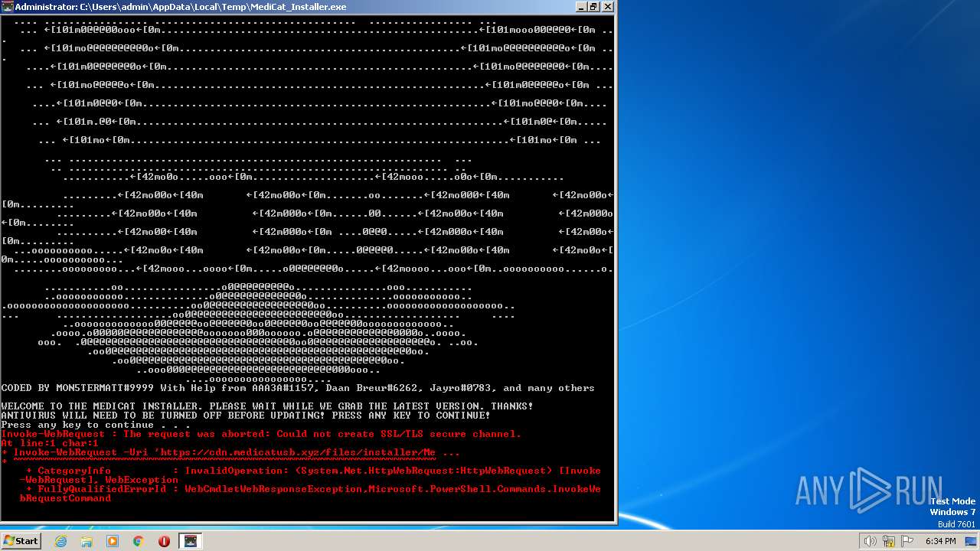Open the Action Center flag icon
The image size is (980, 551).
tap(907, 541)
